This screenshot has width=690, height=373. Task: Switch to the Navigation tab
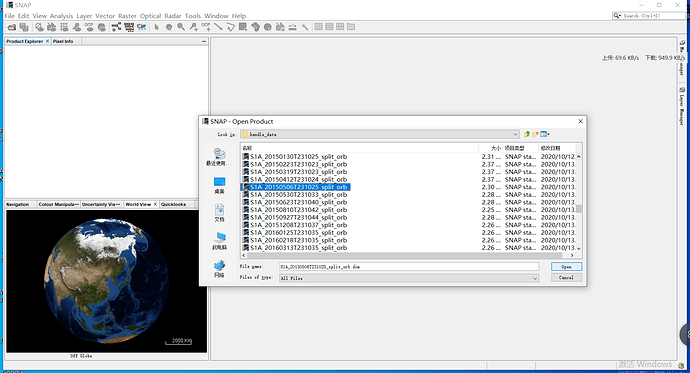coord(18,205)
